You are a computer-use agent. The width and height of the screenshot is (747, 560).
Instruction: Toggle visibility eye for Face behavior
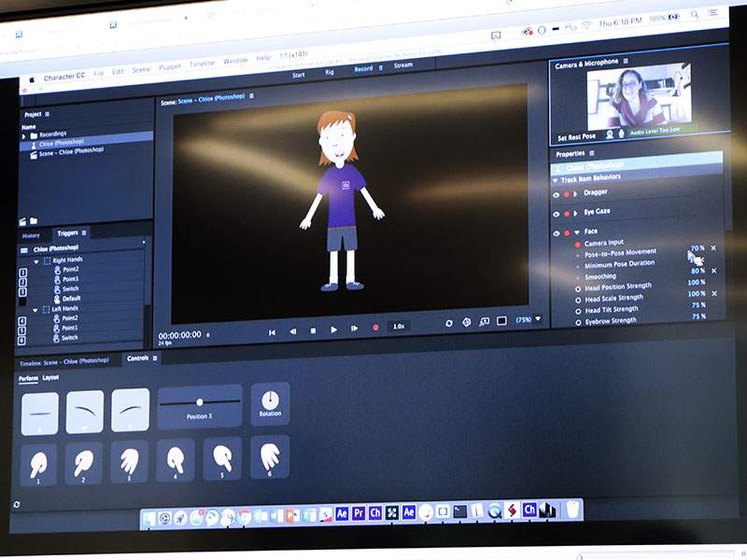(556, 233)
